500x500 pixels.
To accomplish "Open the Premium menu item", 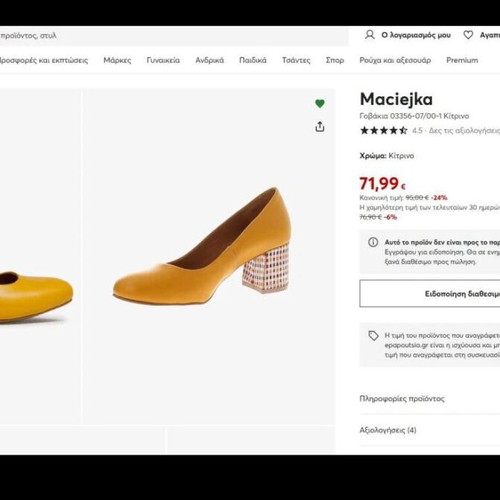I will point(462,60).
